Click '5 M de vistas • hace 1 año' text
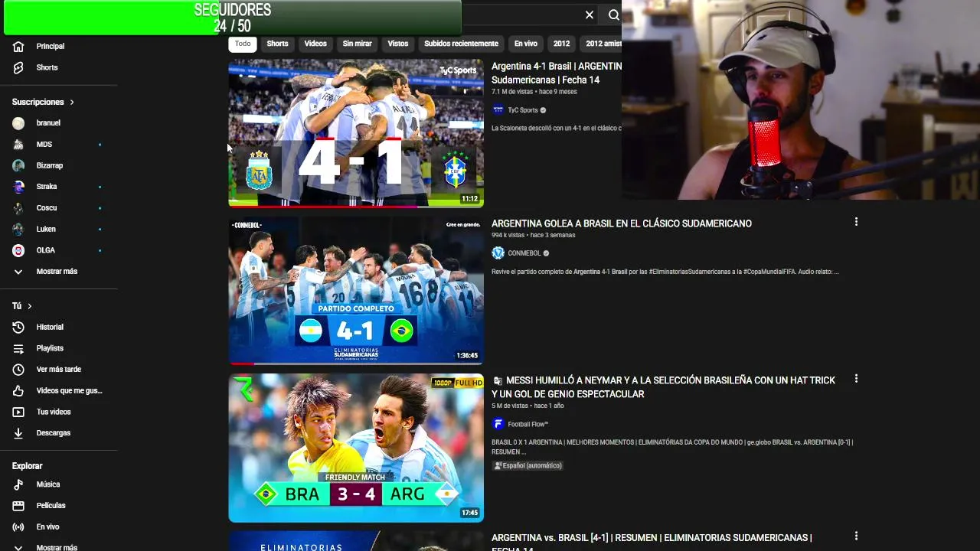The image size is (980, 551). click(x=528, y=406)
